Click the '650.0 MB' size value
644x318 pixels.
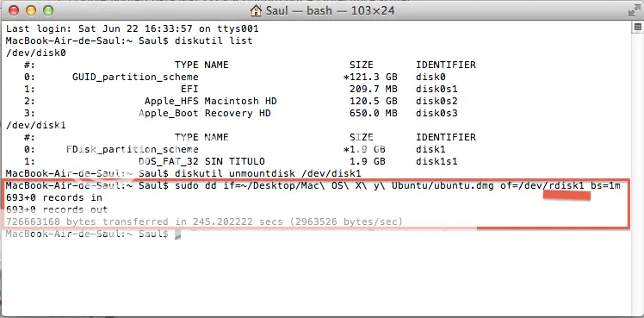(x=374, y=113)
